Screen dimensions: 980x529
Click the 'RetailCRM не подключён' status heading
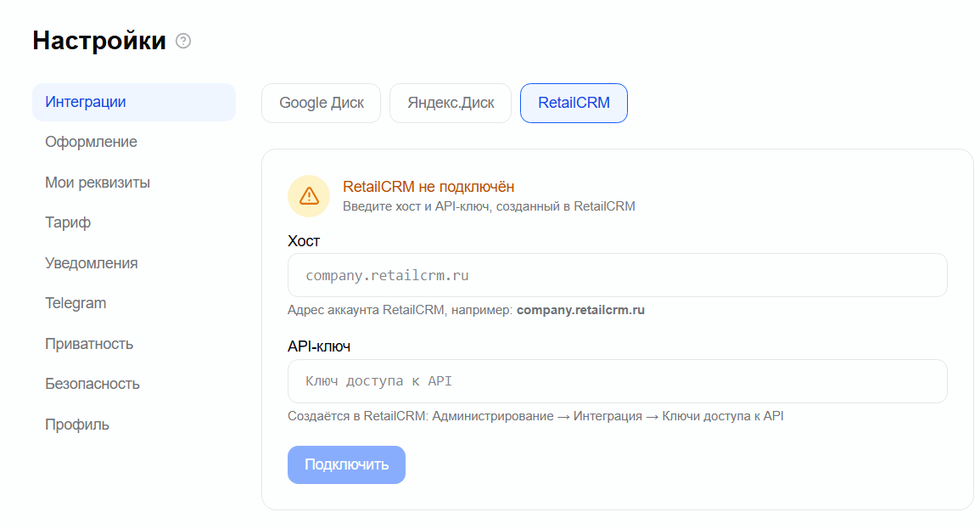pyautogui.click(x=428, y=187)
